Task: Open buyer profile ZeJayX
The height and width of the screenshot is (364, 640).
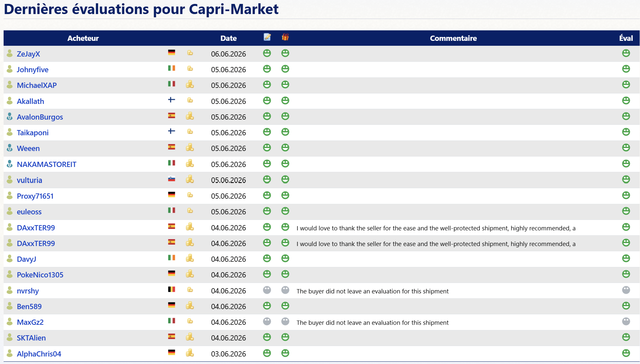Action: 28,54
